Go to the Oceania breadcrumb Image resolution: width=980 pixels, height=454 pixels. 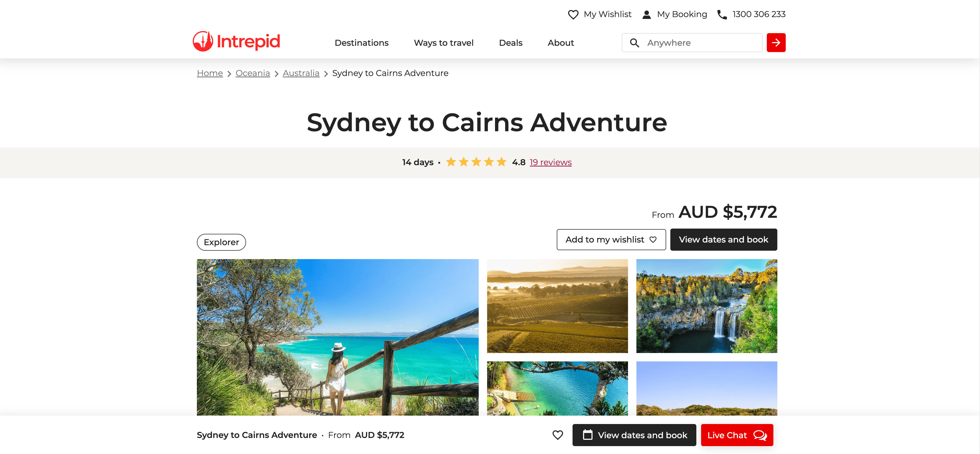pos(253,73)
